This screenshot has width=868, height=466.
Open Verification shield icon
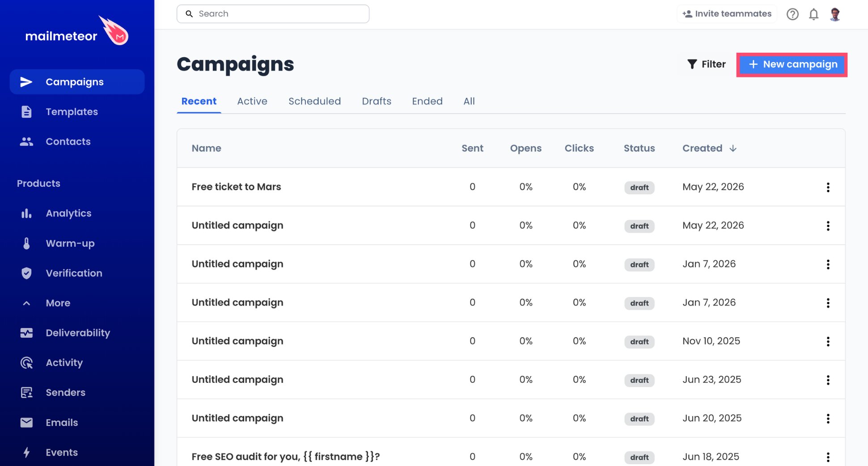tap(26, 273)
